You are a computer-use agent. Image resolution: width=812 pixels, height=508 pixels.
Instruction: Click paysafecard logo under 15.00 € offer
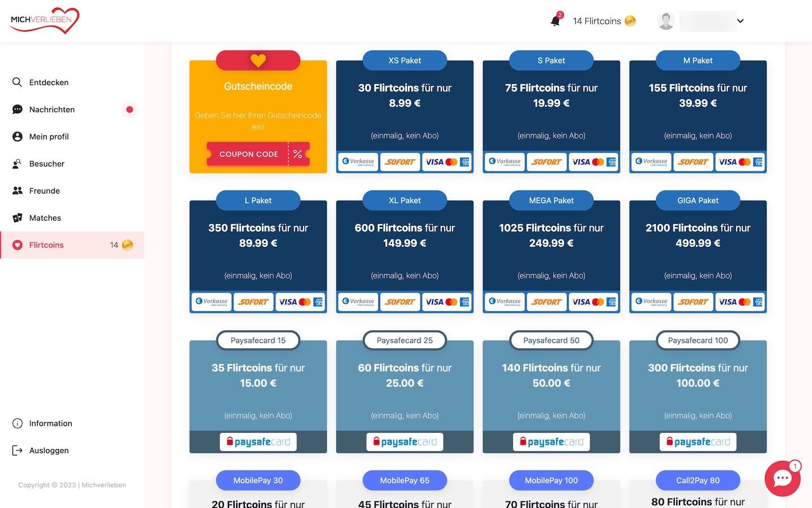258,442
